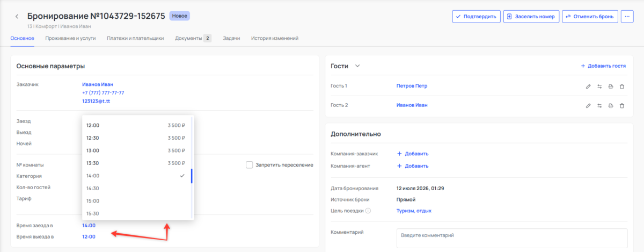Open the Проживание и услуги tab
Viewport: 644px width, 252px height.
[x=70, y=38]
